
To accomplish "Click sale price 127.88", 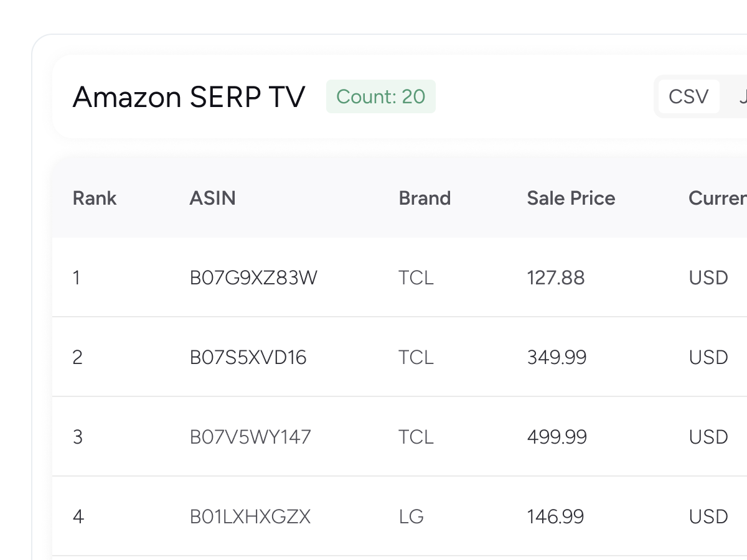I will click(x=555, y=278).
